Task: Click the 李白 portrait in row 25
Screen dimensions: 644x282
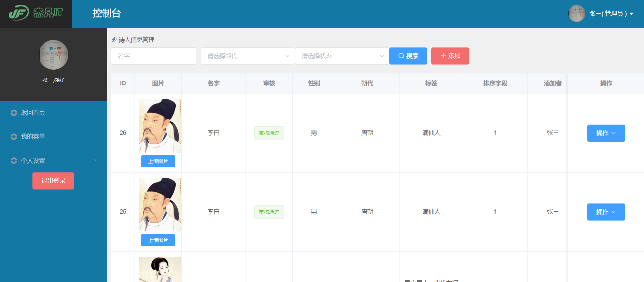Action: [160, 205]
